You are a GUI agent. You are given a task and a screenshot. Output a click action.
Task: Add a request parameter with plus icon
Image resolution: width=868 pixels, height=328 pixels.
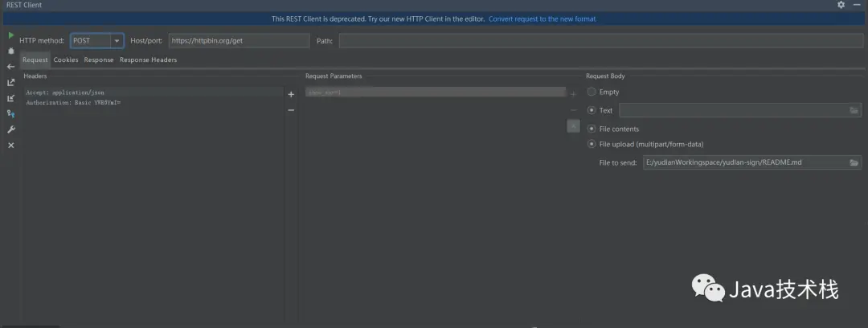point(573,94)
